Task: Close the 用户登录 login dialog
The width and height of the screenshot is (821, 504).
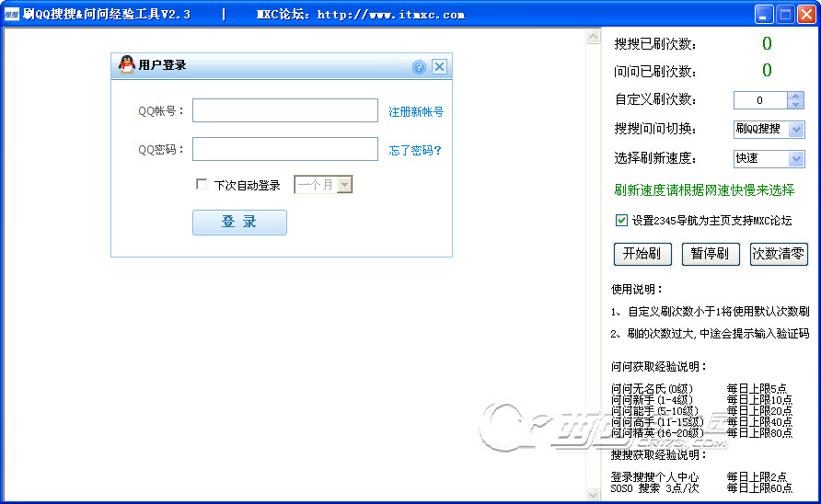Action: pyautogui.click(x=439, y=66)
